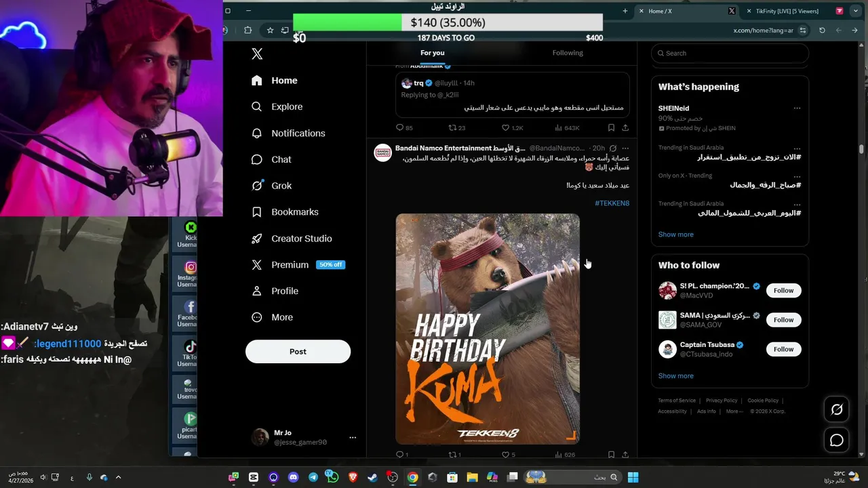
Task: Switch to the For you tab
Action: (433, 53)
